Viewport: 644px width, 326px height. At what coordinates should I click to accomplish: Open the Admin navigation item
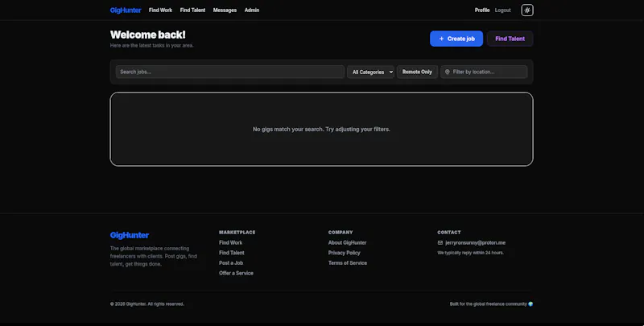[252, 10]
